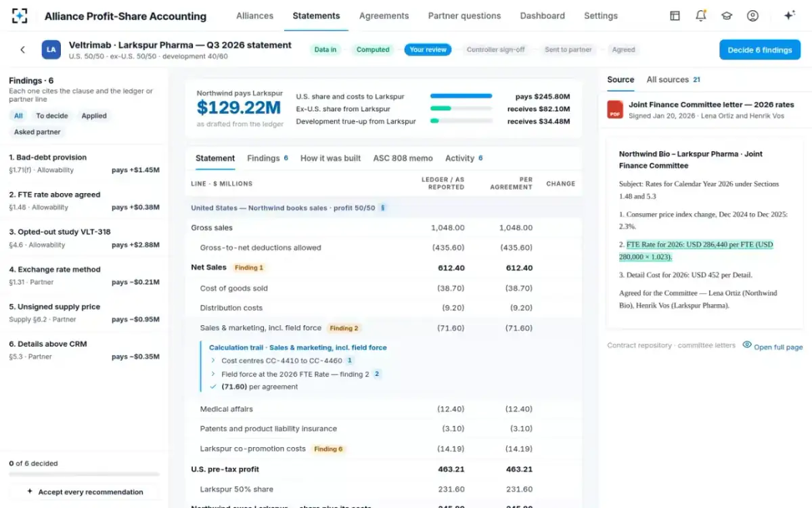The height and width of the screenshot is (508, 812).
Task: Switch to the Activity tab
Action: pos(464,158)
